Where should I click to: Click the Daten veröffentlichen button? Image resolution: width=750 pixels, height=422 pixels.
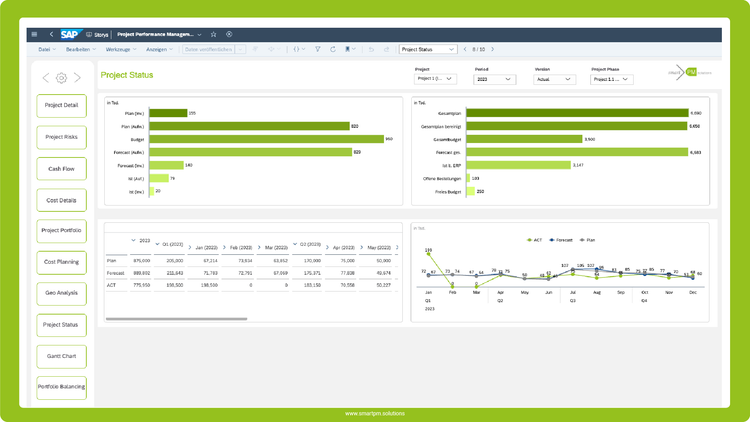pyautogui.click(x=209, y=49)
